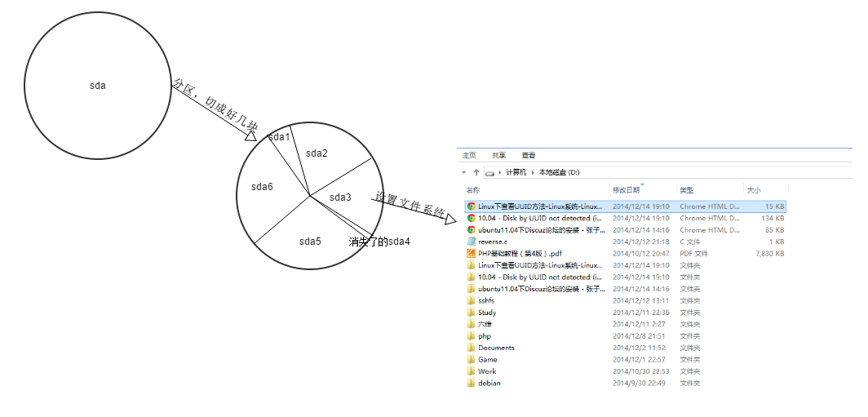Click the date 2014/12/12 21:18
The width and height of the screenshot is (868, 417).
pos(640,242)
